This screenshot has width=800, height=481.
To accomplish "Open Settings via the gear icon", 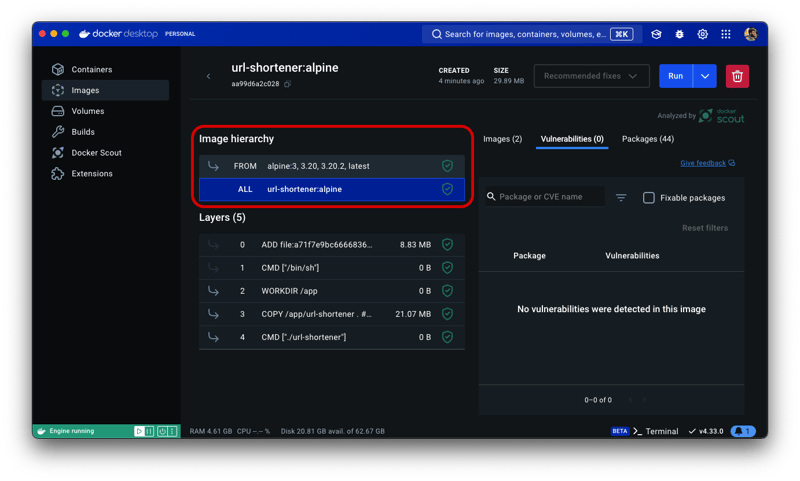I will click(x=703, y=34).
